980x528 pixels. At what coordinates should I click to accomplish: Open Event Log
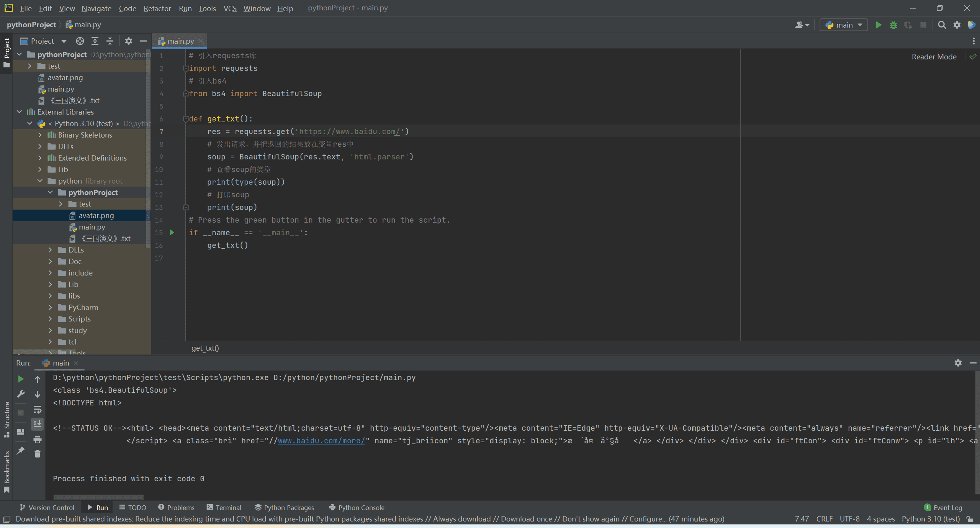pyautogui.click(x=943, y=507)
